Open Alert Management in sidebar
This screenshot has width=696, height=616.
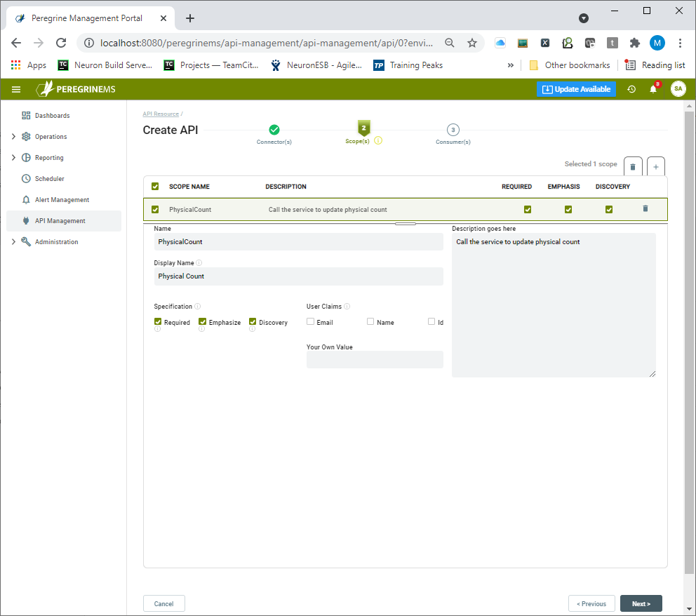(x=63, y=200)
